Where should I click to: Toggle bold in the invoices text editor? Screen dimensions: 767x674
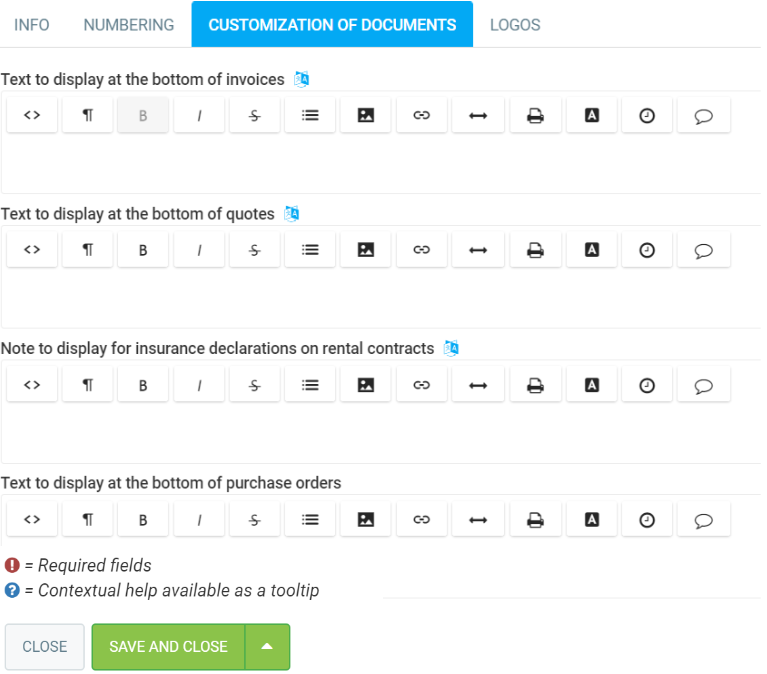(x=143, y=116)
